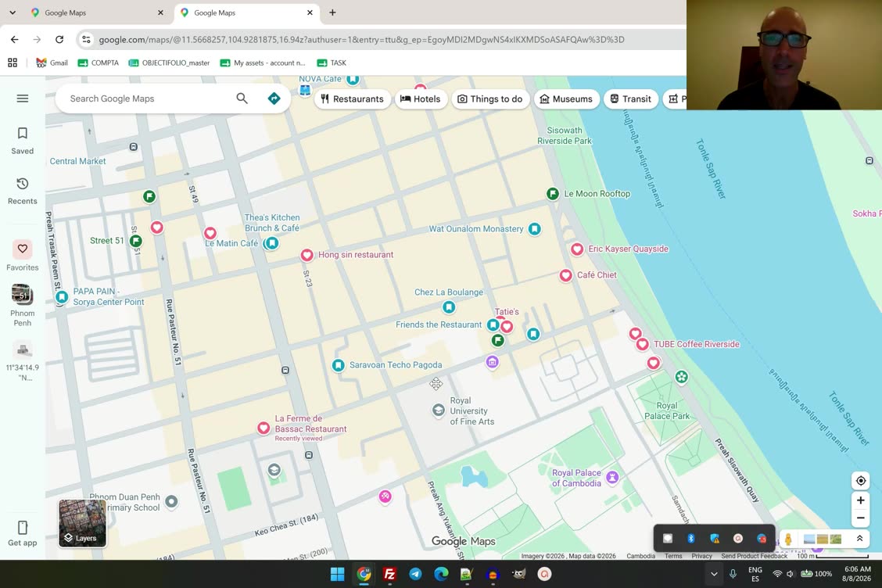Viewport: 882px width, 588px height.
Task: Click the browser address bar URL
Action: (x=361, y=39)
